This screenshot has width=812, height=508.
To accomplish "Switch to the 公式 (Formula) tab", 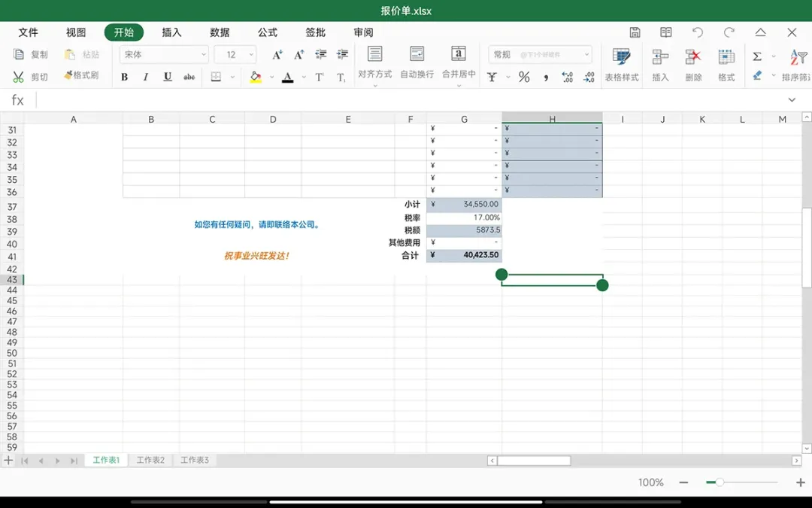I will point(268,32).
